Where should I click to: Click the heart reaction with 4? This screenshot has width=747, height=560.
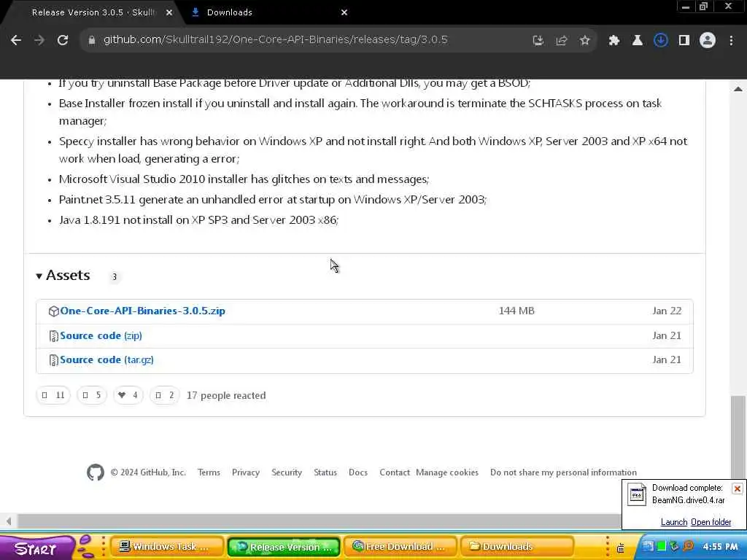(x=128, y=395)
